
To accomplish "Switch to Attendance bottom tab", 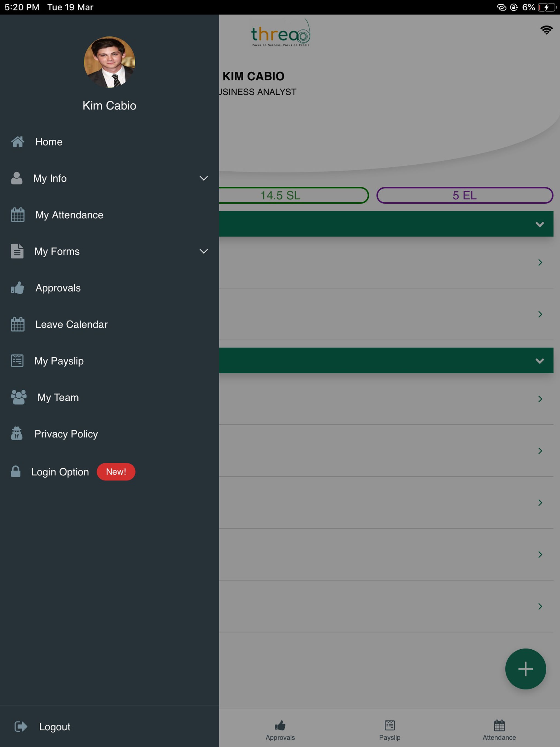I will click(499, 730).
